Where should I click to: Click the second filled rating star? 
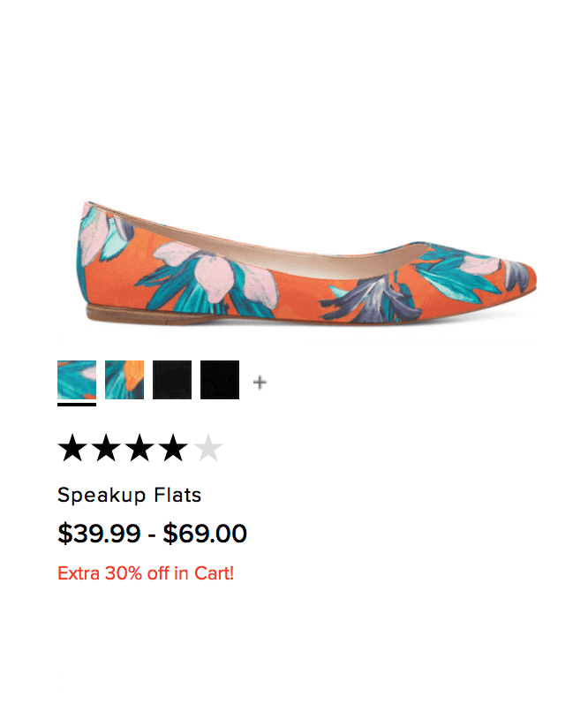pyautogui.click(x=107, y=448)
